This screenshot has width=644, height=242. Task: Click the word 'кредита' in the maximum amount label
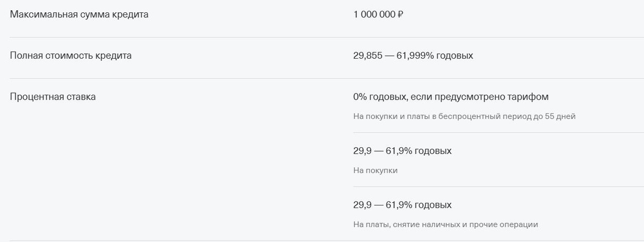130,15
